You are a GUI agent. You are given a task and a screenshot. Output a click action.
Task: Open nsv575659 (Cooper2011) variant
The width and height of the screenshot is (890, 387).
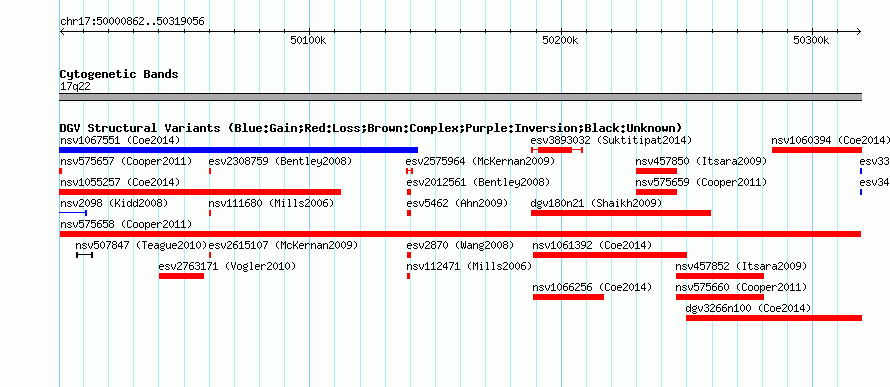[701, 182]
